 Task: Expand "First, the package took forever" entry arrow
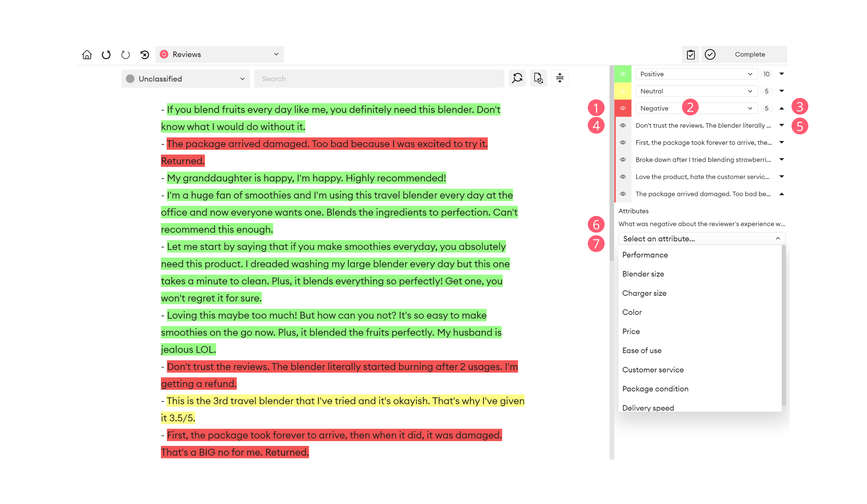pyautogui.click(x=782, y=142)
